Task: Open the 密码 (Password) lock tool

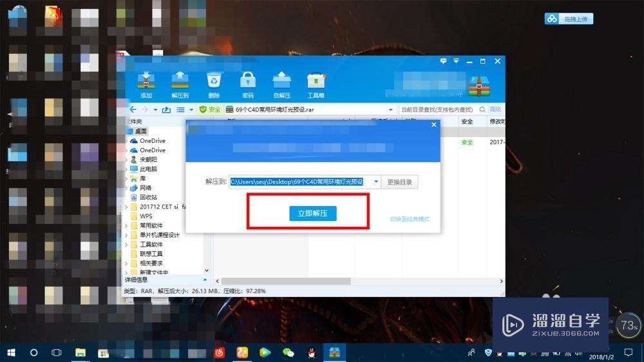Action: (248, 84)
